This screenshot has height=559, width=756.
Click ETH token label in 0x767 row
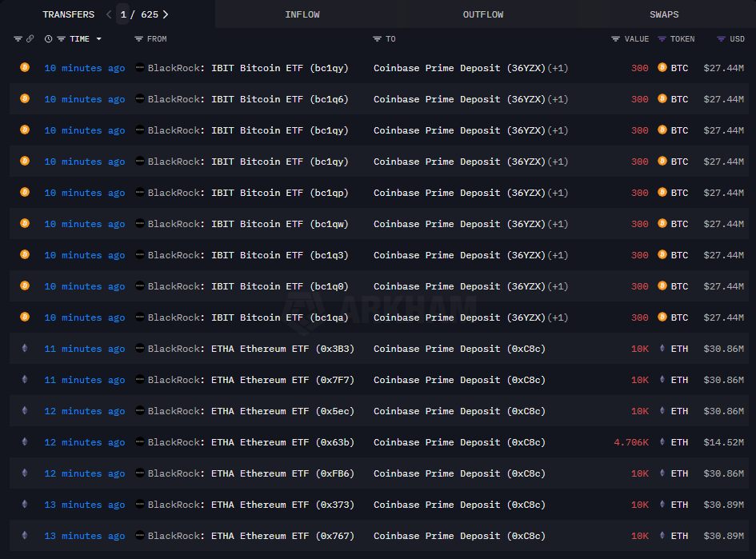[679, 536]
